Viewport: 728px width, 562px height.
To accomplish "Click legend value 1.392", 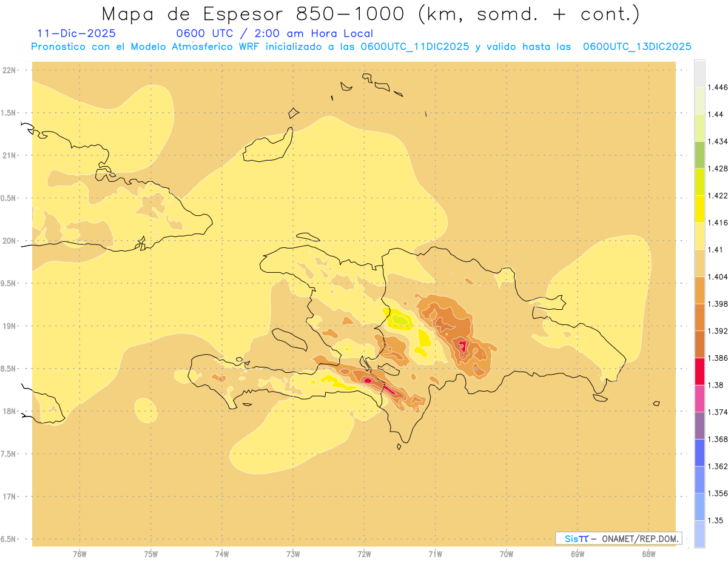I will (719, 331).
